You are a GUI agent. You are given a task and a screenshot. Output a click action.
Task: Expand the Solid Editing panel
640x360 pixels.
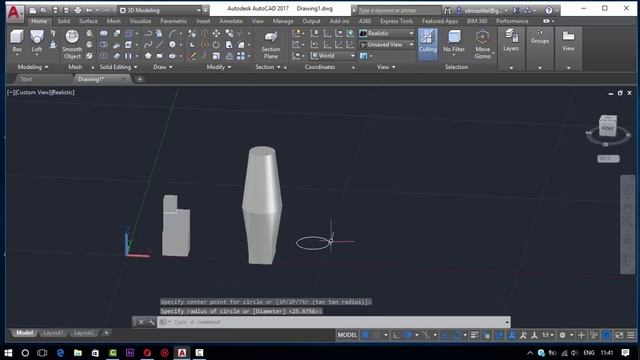click(118, 67)
